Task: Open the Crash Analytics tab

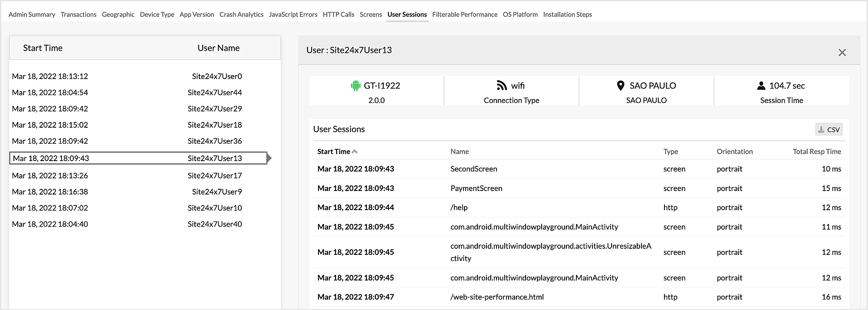Action: coord(241,14)
